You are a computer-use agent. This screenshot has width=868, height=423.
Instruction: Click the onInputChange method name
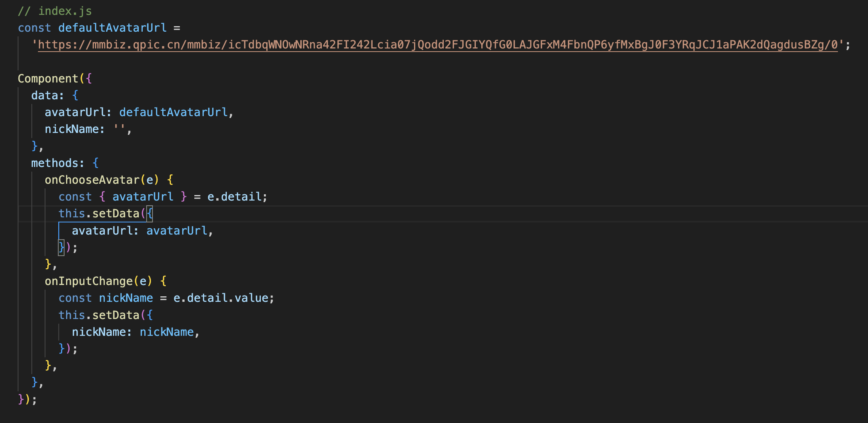pyautogui.click(x=89, y=281)
